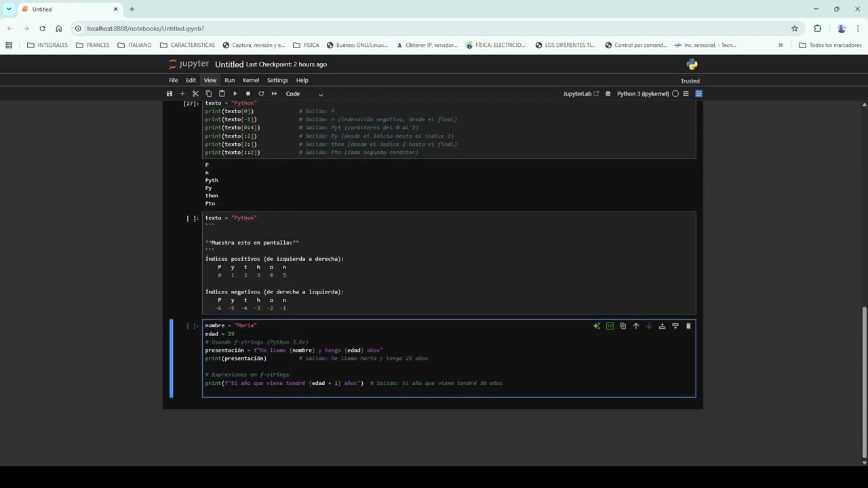
Task: Paste cell from clipboard toolbar icon
Action: click(x=222, y=94)
